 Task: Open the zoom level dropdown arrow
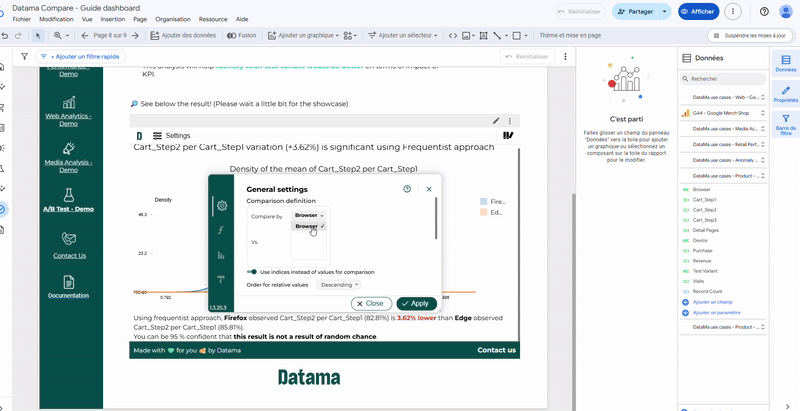(67, 36)
